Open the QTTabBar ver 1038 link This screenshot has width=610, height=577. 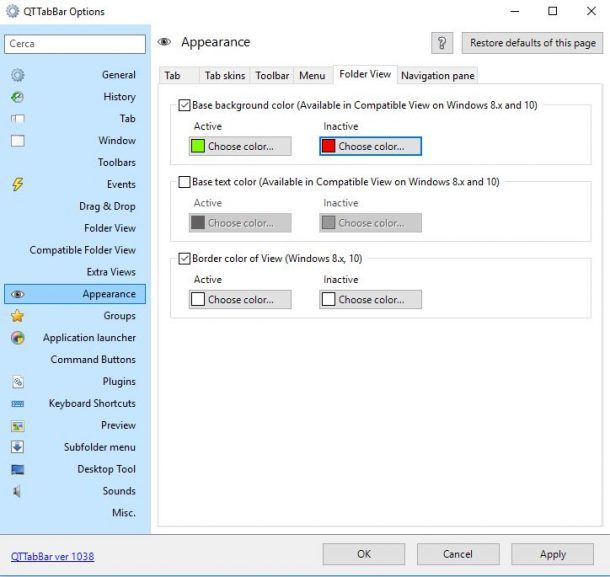(x=53, y=556)
